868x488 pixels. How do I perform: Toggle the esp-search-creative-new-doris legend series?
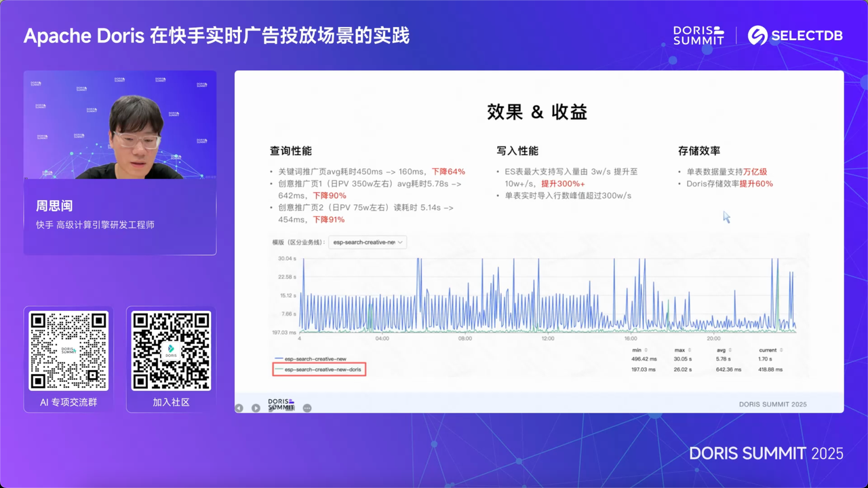pyautogui.click(x=319, y=369)
